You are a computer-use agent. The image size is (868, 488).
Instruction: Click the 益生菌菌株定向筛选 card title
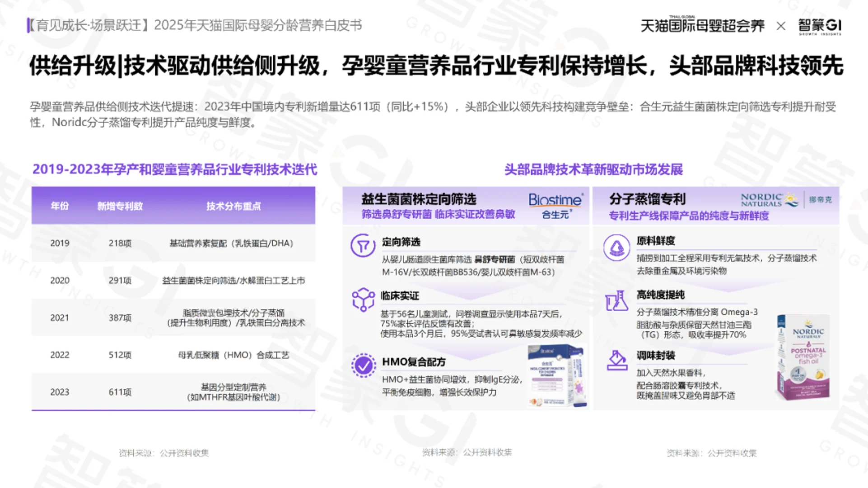(419, 199)
